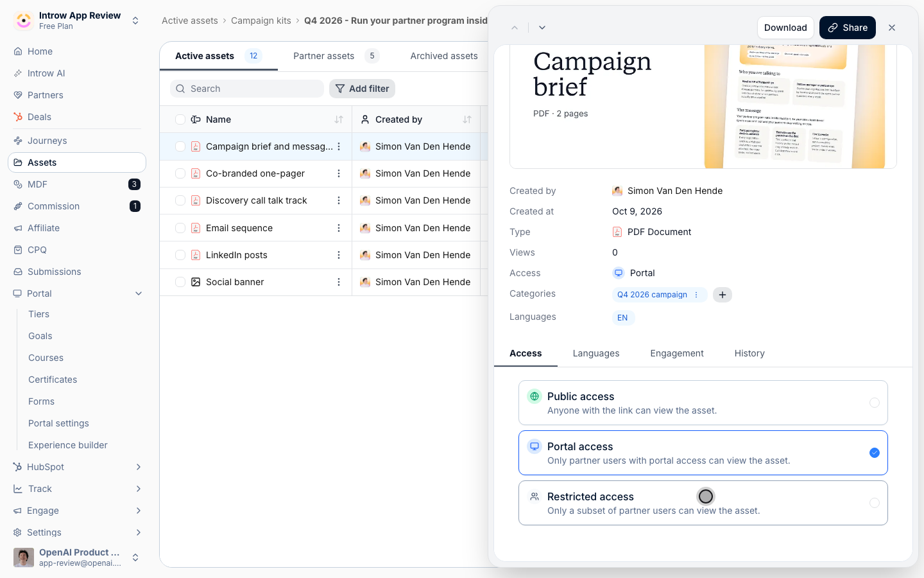The height and width of the screenshot is (578, 924).
Task: Check the select-all checkbox in Name header
Action: pyautogui.click(x=180, y=119)
